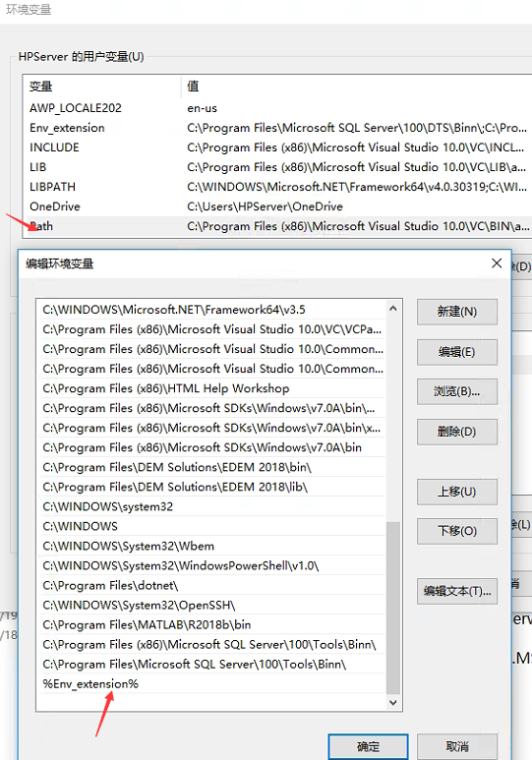Screen dimensions: 532x760
Task: Select the Framework64\v3.5 path entry
Action: tap(212, 310)
